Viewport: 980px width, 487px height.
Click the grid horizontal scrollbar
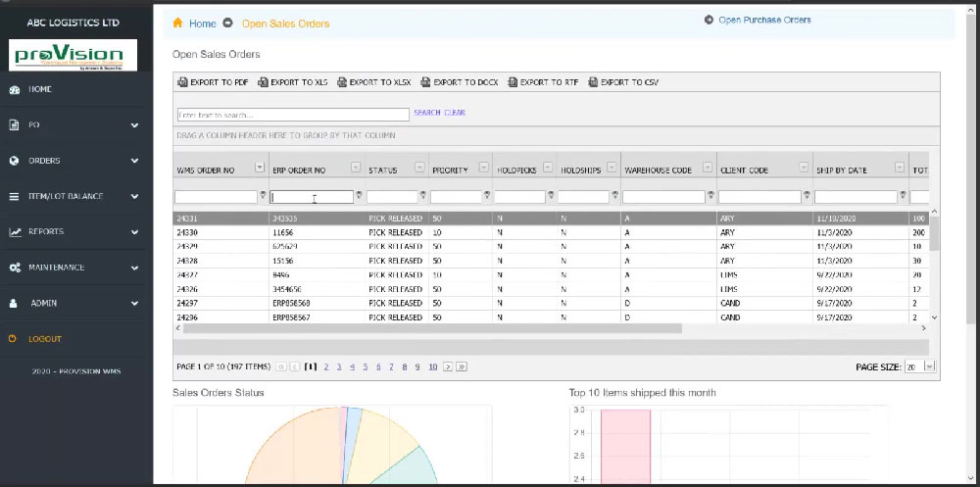pos(432,328)
